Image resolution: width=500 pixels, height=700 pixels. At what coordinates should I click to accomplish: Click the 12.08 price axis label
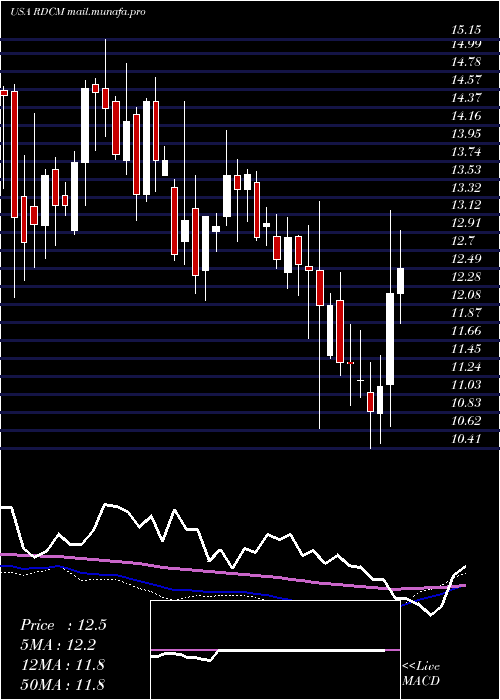point(466,294)
